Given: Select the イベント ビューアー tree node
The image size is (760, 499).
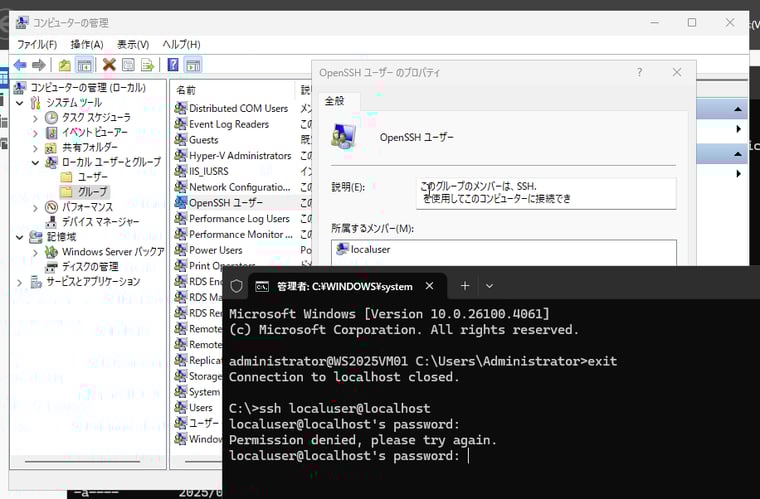Looking at the screenshot, I should click(95, 132).
